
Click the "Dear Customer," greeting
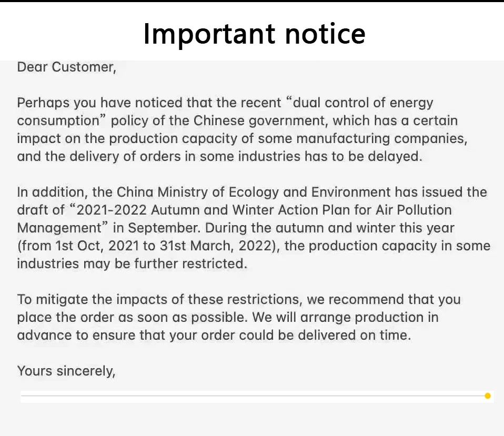click(66, 67)
